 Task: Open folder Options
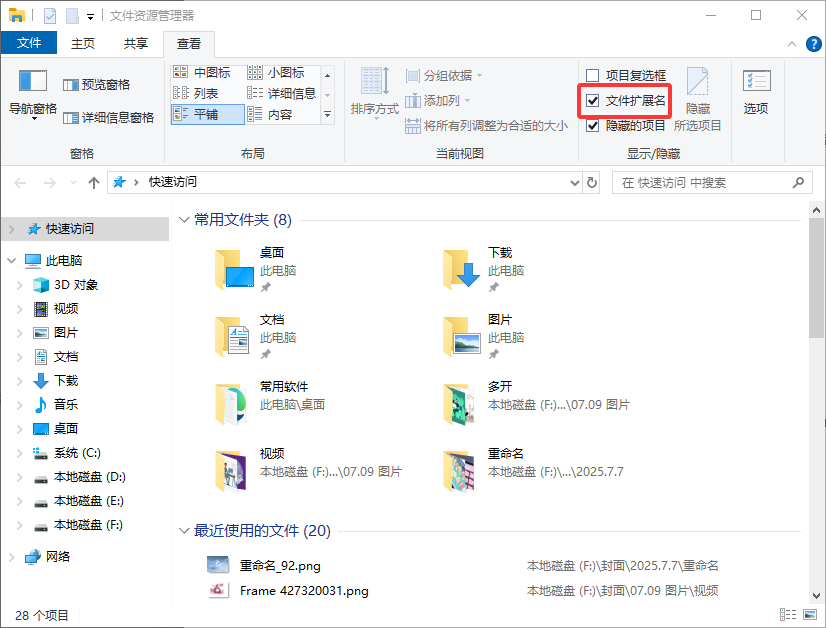pyautogui.click(x=756, y=92)
